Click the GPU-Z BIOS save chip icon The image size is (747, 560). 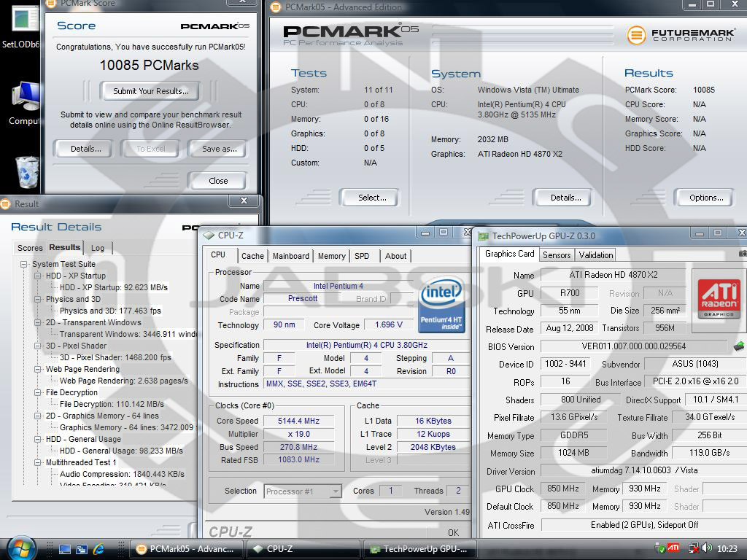tap(738, 346)
